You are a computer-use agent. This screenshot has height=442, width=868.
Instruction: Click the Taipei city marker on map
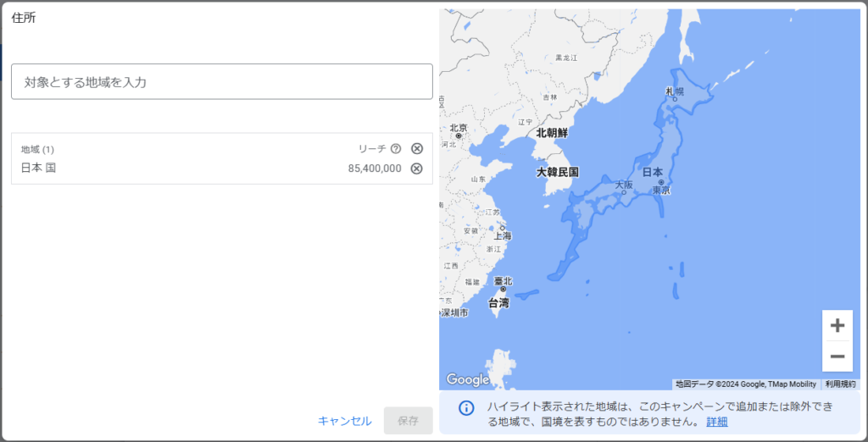tap(503, 290)
